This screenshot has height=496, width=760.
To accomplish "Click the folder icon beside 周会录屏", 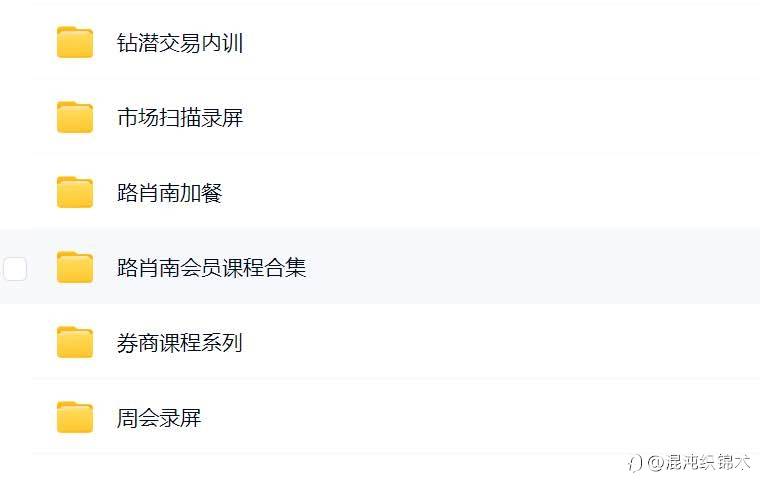I will coord(75,418).
